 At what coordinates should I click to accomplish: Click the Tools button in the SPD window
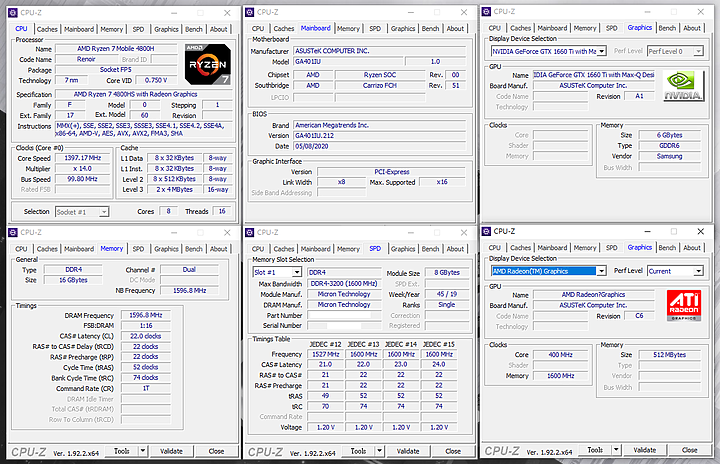(358, 451)
